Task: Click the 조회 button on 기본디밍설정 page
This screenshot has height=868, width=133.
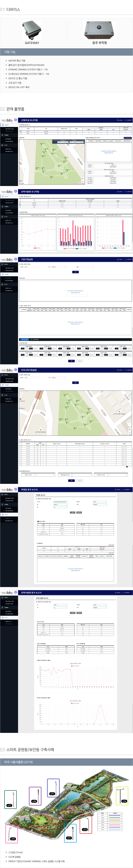Action: point(75,272)
